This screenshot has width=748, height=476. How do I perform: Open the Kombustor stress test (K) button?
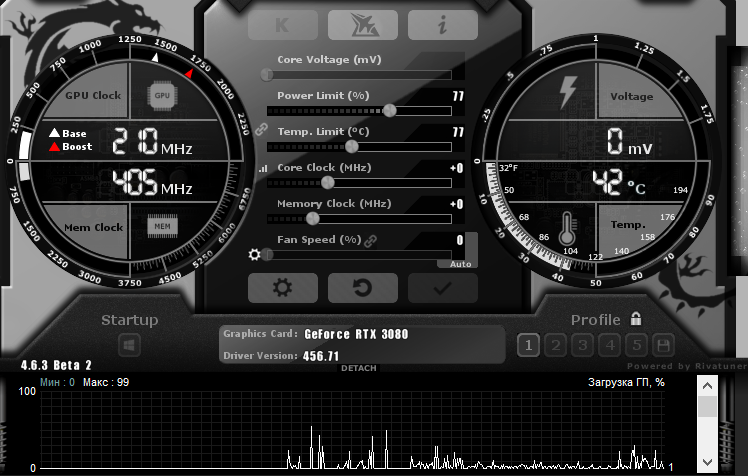[x=283, y=25]
